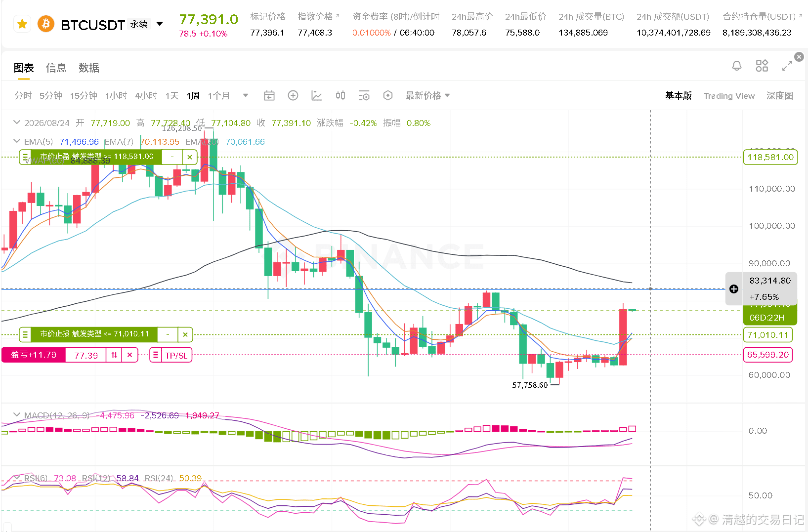Click the 06D:22H countdown price tag
808x532 pixels.
tap(767, 317)
